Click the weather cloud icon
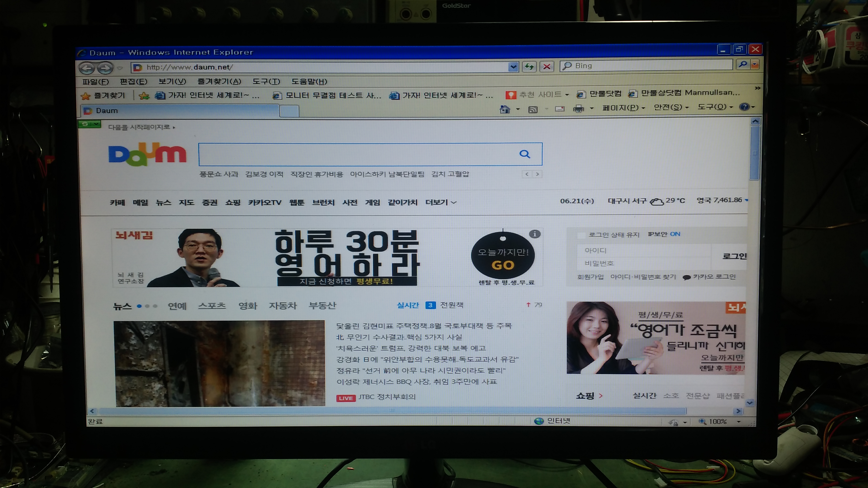Viewport: 868px width, 488px height. pos(656,201)
